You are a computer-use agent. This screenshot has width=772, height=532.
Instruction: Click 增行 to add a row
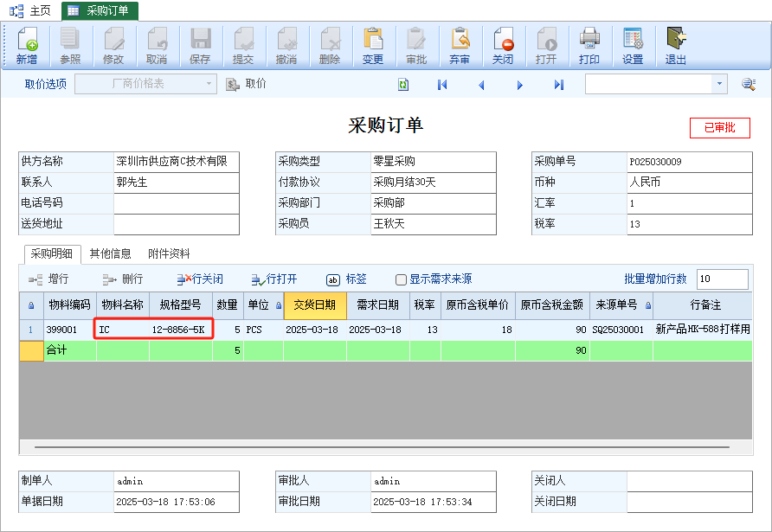tap(48, 279)
